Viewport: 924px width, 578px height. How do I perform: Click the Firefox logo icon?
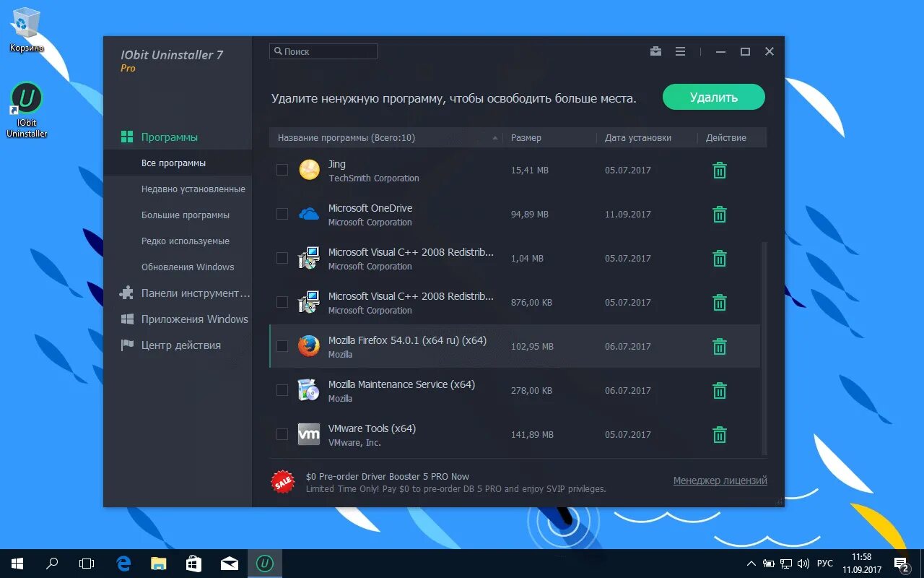(309, 346)
